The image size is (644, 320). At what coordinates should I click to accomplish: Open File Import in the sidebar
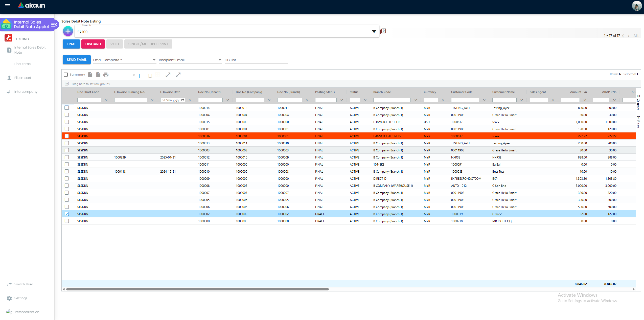tap(23, 78)
